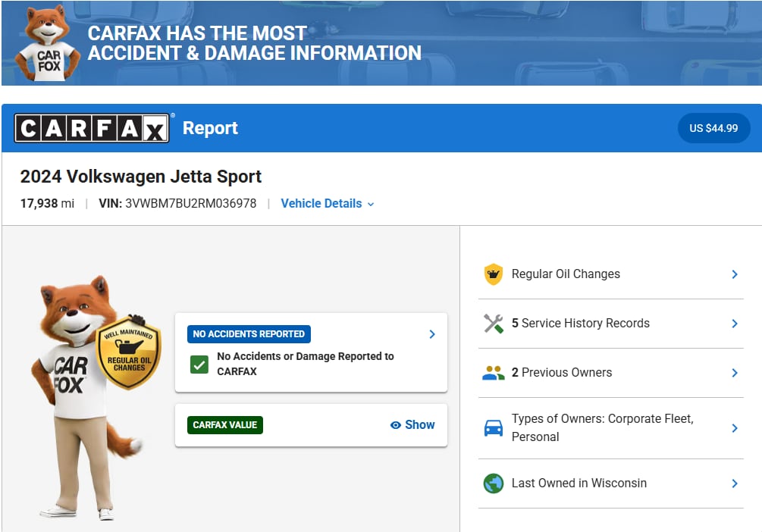This screenshot has width=762, height=532.
Task: Click the No Accidents Reported badge
Action: click(x=249, y=334)
